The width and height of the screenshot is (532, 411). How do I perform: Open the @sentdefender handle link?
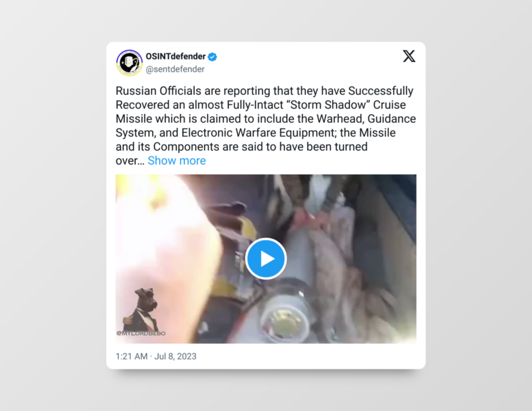click(x=175, y=69)
